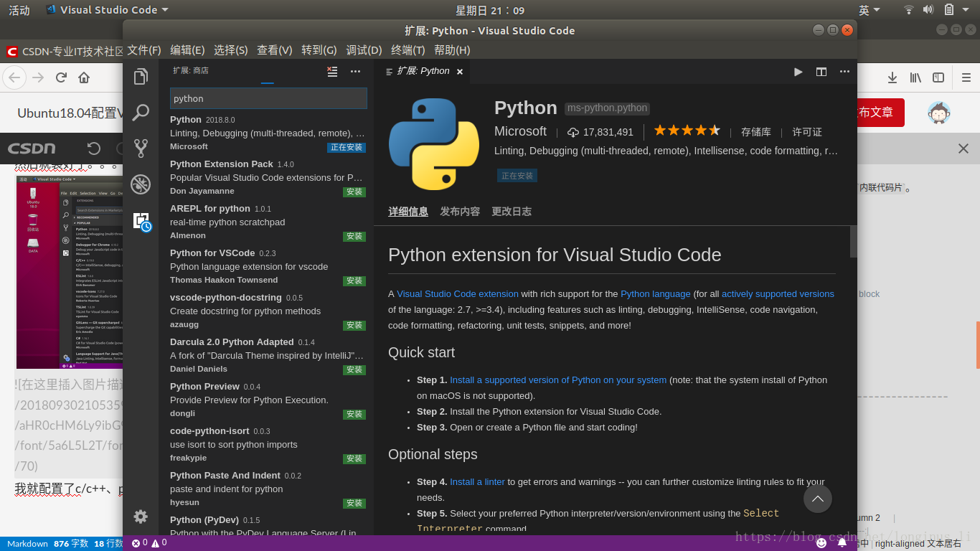Open the 编辑(E) menu
This screenshot has height=551, width=980.
[187, 50]
